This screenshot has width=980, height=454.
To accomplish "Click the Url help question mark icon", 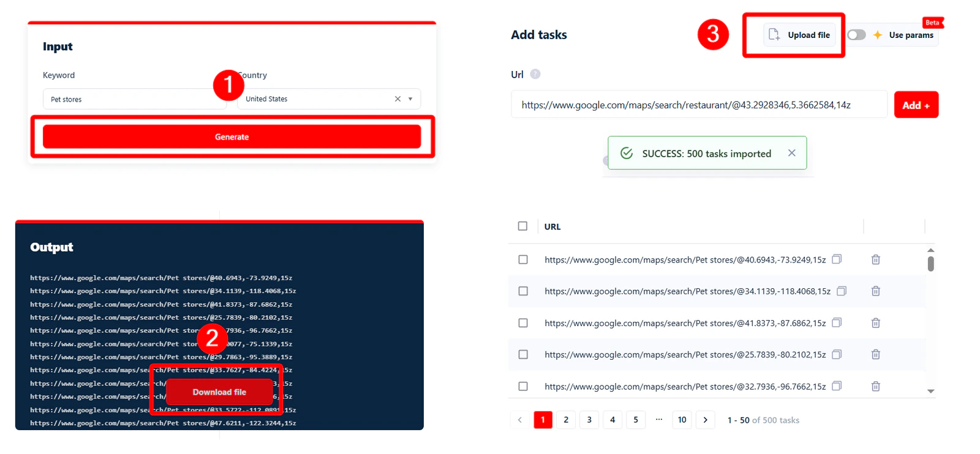I will point(535,74).
